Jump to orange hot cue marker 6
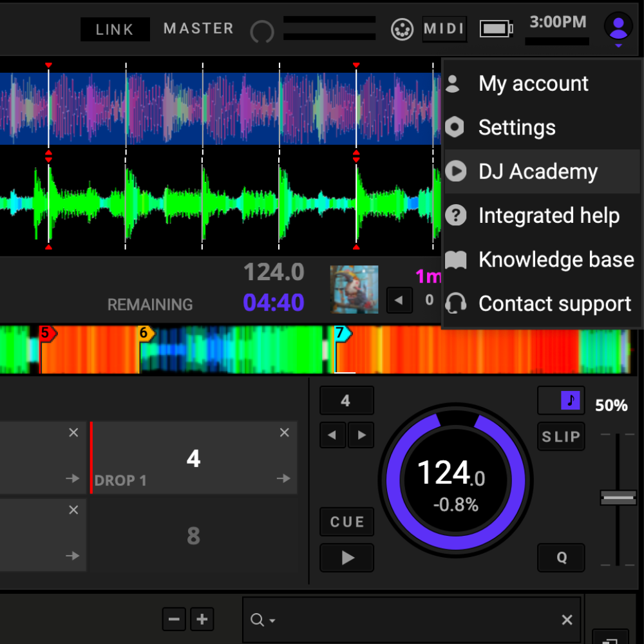Image resolution: width=644 pixels, height=644 pixels. 146,333
